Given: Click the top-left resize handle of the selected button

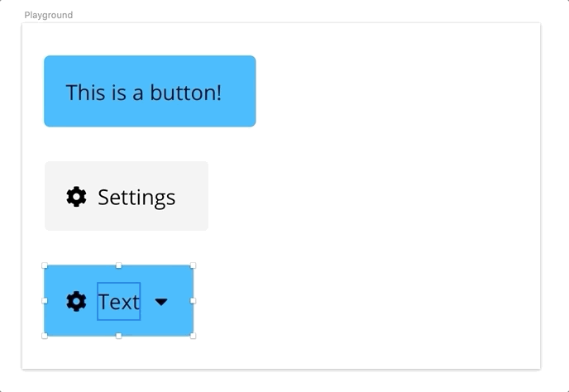Looking at the screenshot, I should pyautogui.click(x=45, y=265).
